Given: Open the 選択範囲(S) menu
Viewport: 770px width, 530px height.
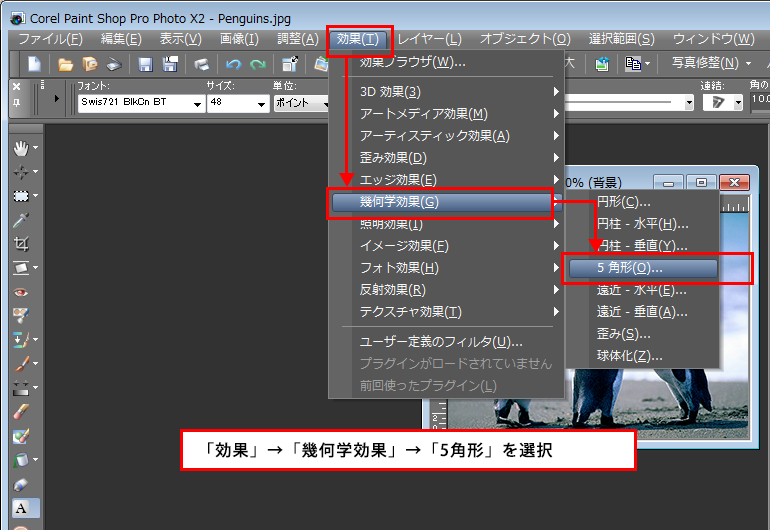Looking at the screenshot, I should (622, 39).
